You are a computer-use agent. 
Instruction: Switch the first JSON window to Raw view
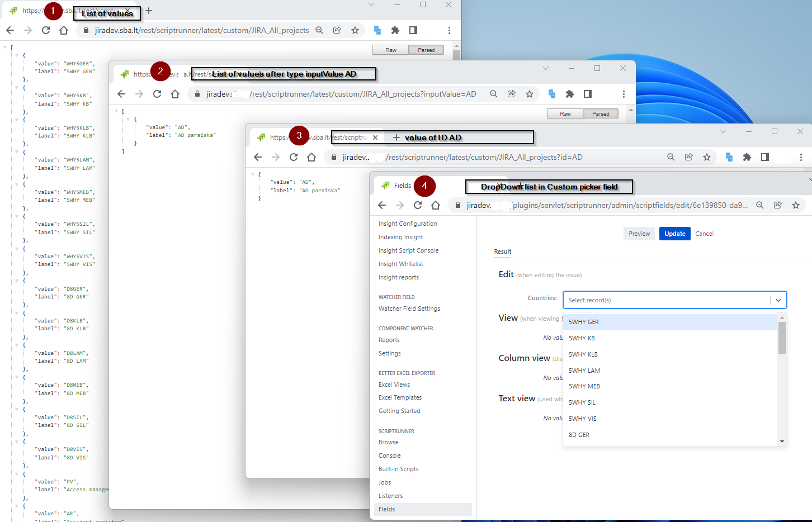(391, 50)
